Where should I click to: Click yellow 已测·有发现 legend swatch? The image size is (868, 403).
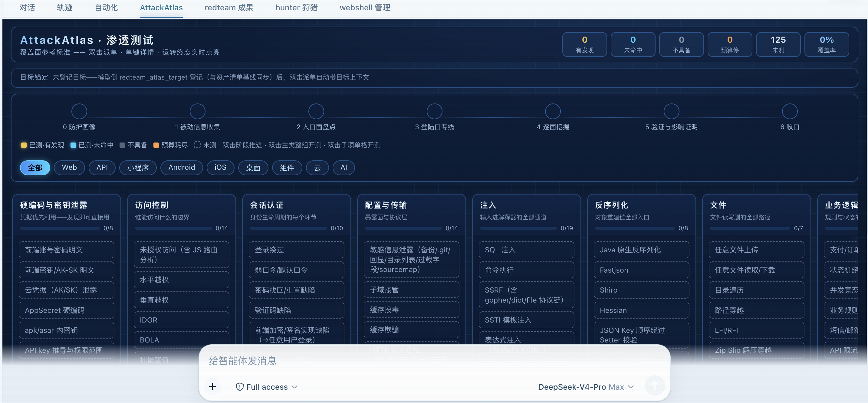click(x=24, y=145)
